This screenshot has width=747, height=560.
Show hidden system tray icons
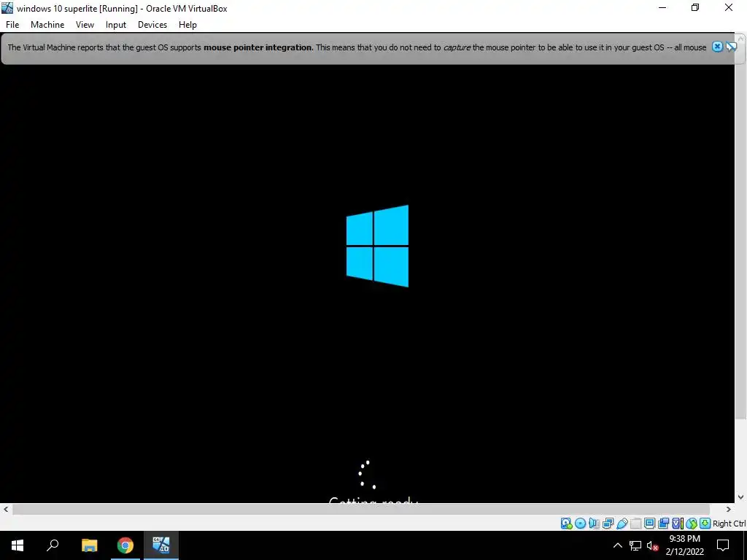pos(617,545)
